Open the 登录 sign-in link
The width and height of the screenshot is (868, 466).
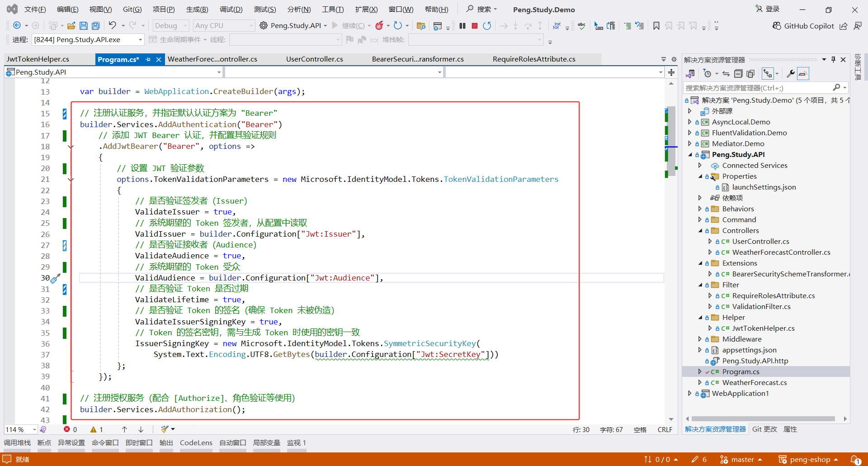768,9
